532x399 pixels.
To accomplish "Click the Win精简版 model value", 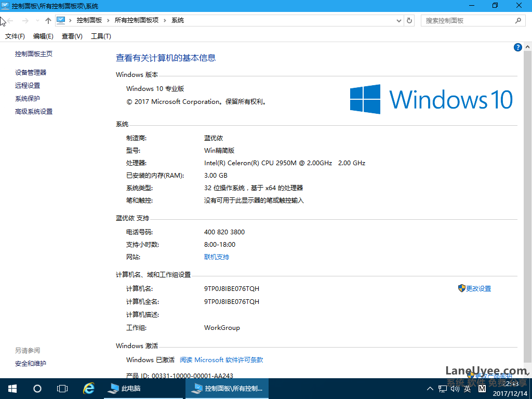I will pyautogui.click(x=219, y=150).
